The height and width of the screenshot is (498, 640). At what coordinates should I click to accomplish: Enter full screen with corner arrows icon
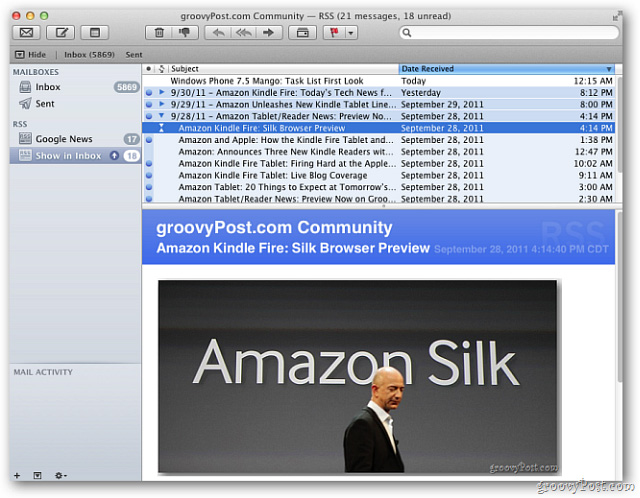(616, 16)
